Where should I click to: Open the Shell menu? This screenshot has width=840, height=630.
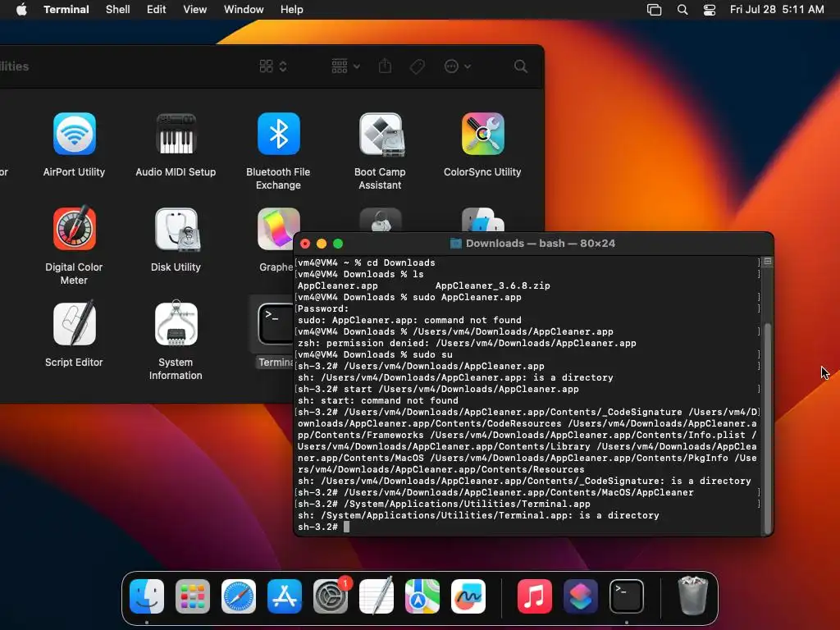click(118, 9)
